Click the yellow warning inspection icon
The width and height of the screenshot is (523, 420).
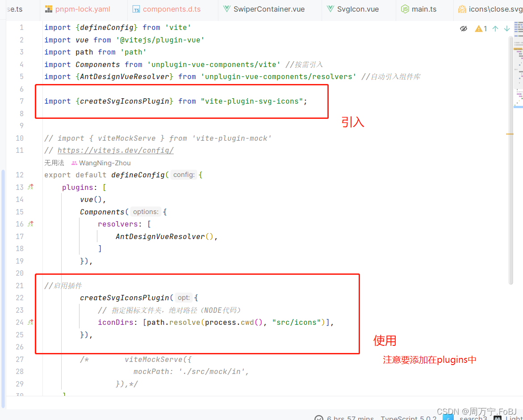tap(479, 29)
